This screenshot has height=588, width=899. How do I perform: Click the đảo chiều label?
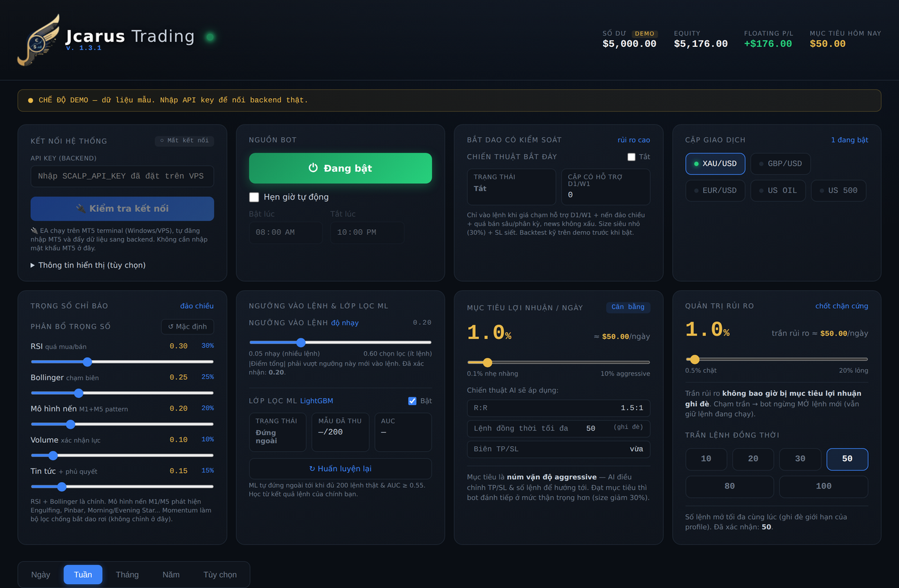pyautogui.click(x=197, y=306)
